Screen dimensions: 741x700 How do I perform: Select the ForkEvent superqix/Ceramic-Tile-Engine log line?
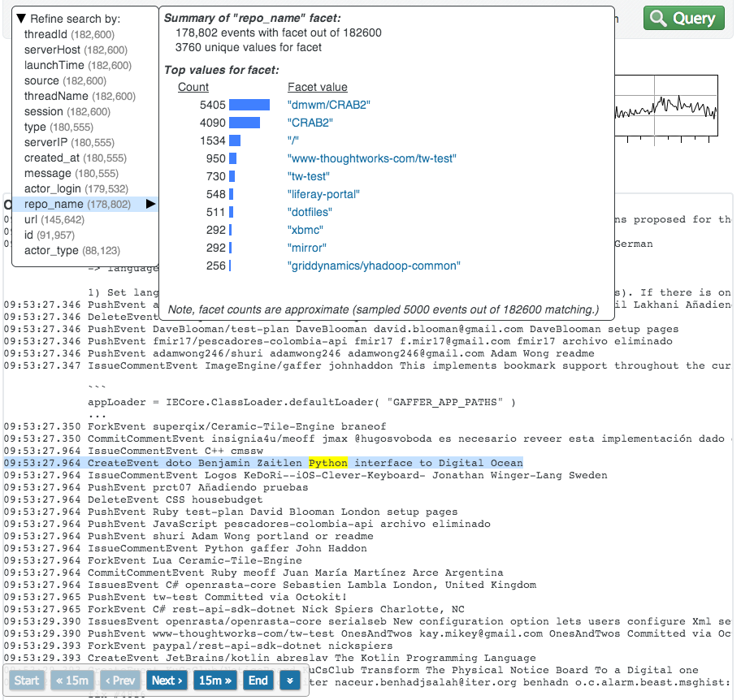pos(195,427)
